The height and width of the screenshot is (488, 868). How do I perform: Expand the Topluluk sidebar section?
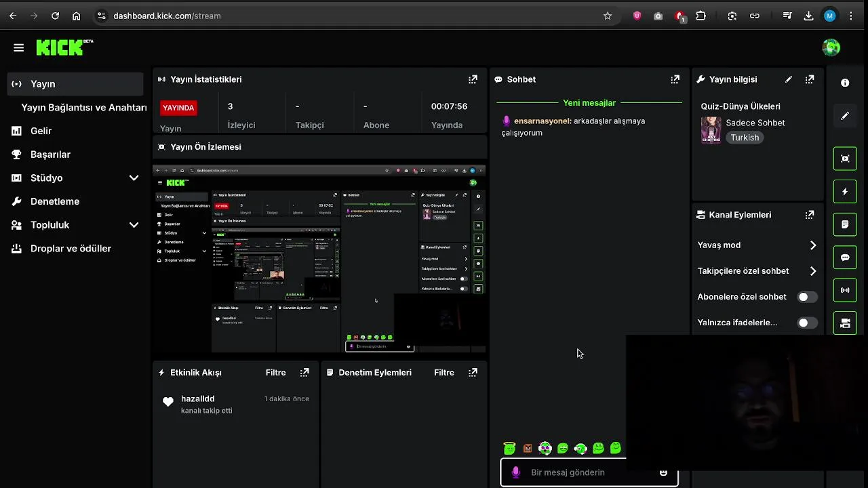pos(134,225)
